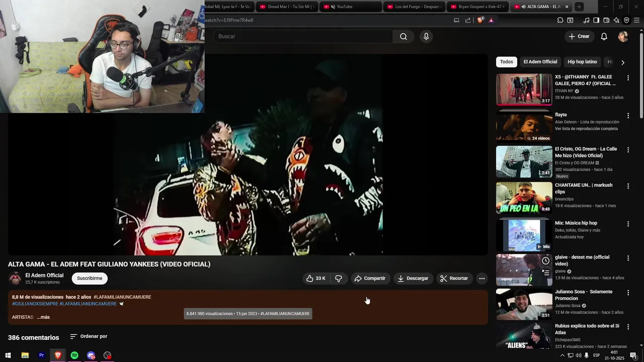The image size is (644, 362).
Task: Open browser extensions puzzle icon
Action: tap(560, 20)
